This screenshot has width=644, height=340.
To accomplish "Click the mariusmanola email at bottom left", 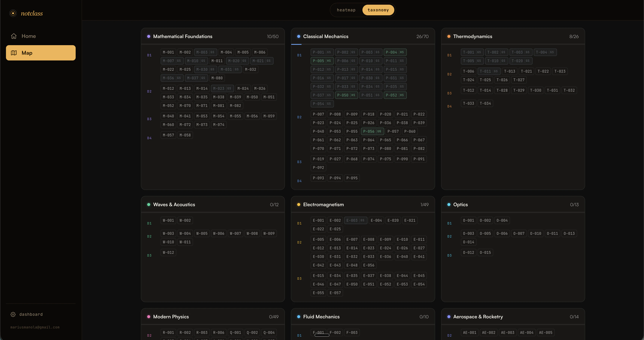I will point(35,327).
